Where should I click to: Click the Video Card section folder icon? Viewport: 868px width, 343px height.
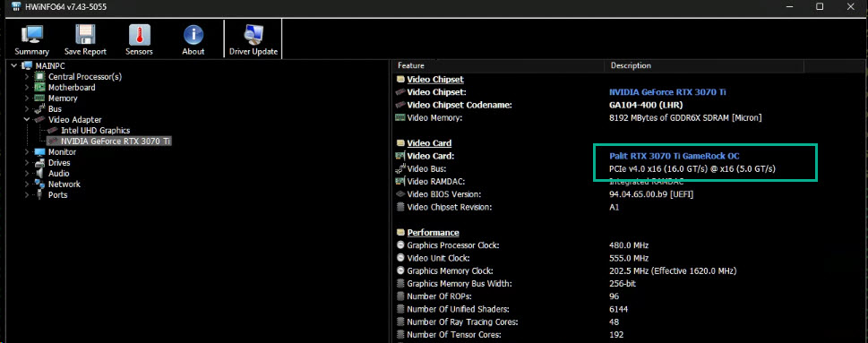(x=400, y=143)
